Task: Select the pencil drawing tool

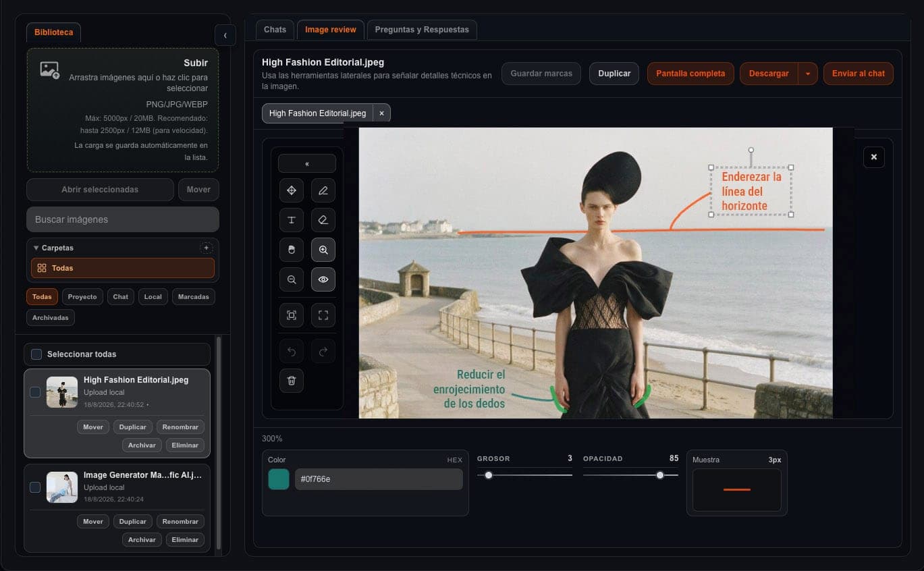Action: tap(323, 190)
